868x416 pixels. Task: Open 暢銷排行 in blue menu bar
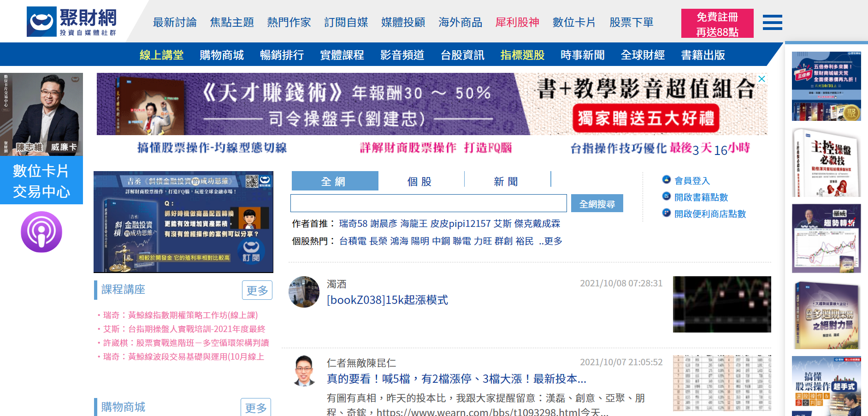[x=282, y=55]
